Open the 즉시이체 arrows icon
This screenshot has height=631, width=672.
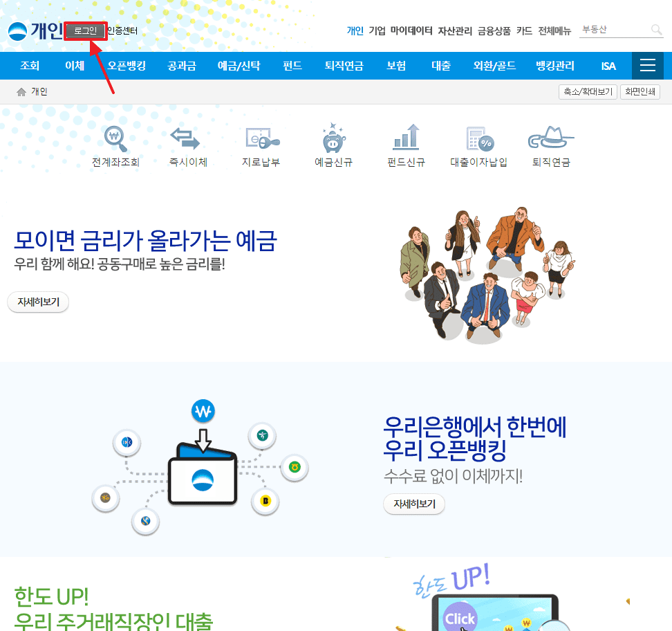[x=185, y=138]
